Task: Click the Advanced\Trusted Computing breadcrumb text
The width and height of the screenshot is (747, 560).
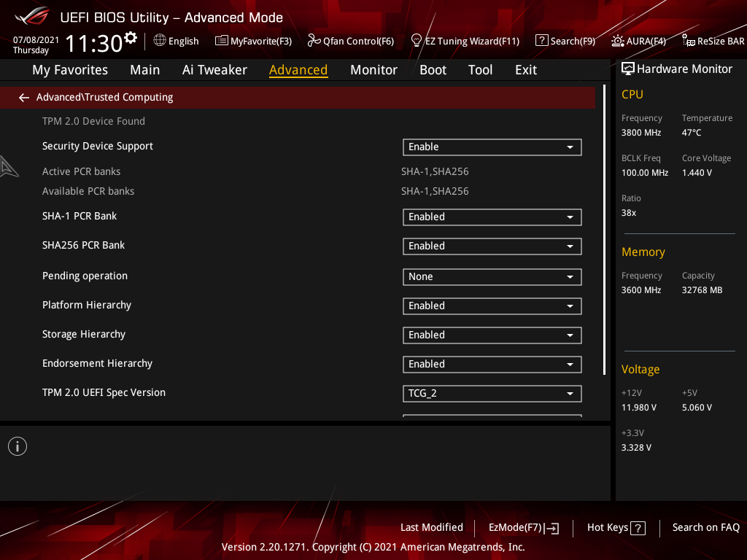Action: (105, 97)
